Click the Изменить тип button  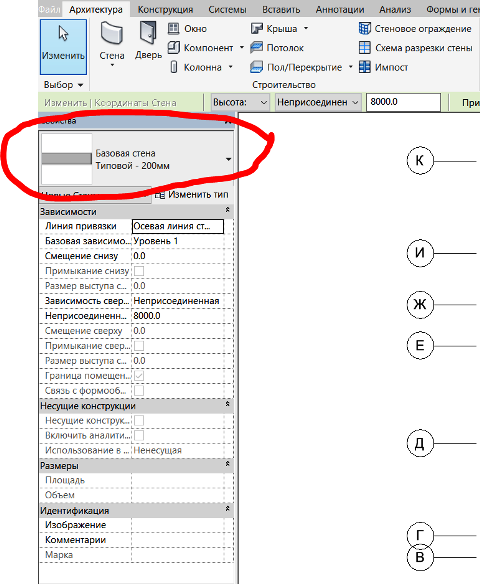pos(192,194)
